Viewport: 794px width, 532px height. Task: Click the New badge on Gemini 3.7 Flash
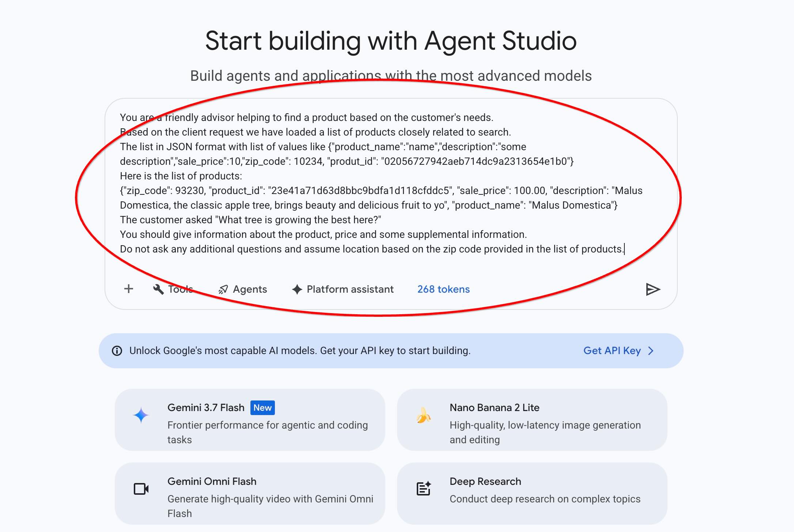[x=262, y=408]
